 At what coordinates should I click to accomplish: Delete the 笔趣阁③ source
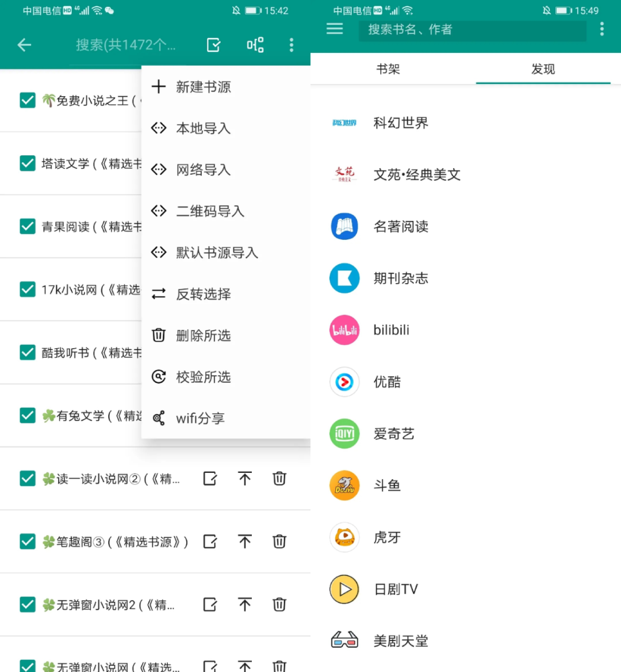(279, 541)
